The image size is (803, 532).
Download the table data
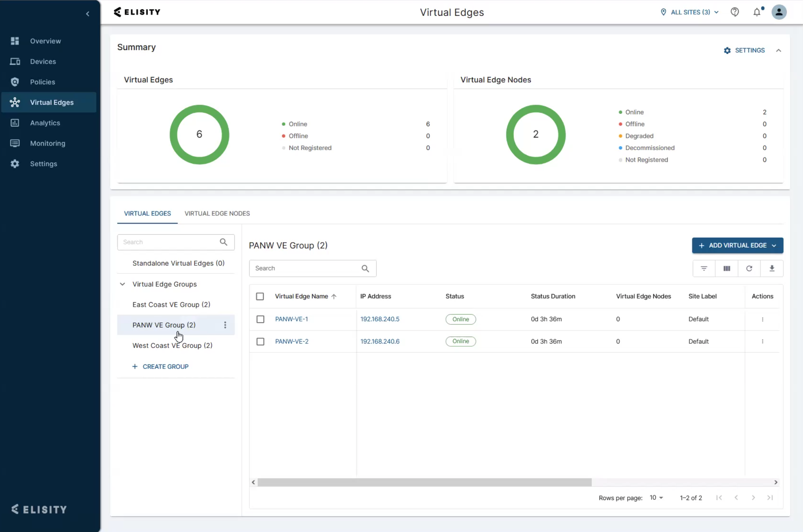tap(772, 268)
